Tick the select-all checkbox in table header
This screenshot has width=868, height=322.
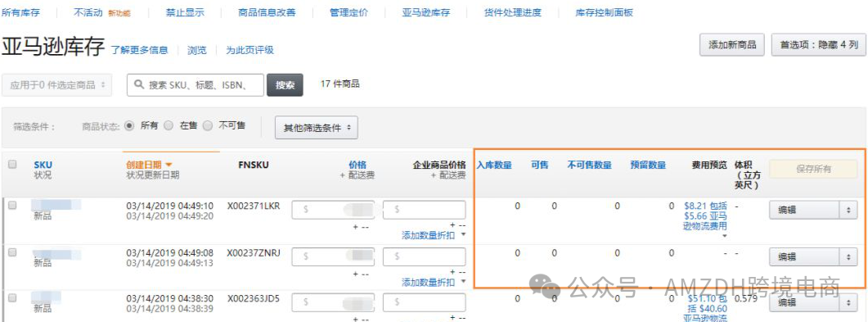[x=12, y=164]
